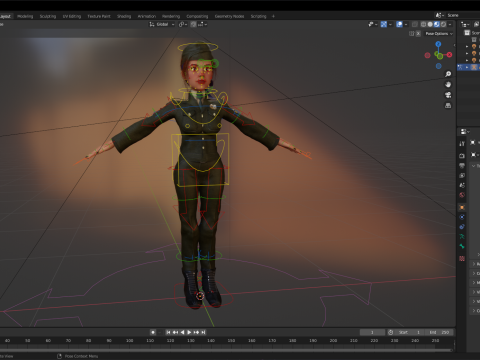Open the green Armature data properties tab

tap(462, 236)
